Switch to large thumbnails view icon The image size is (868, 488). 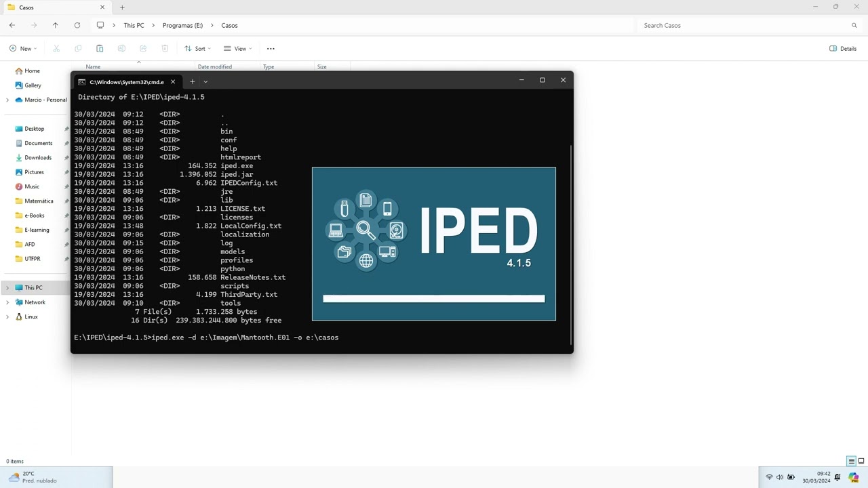point(861,462)
